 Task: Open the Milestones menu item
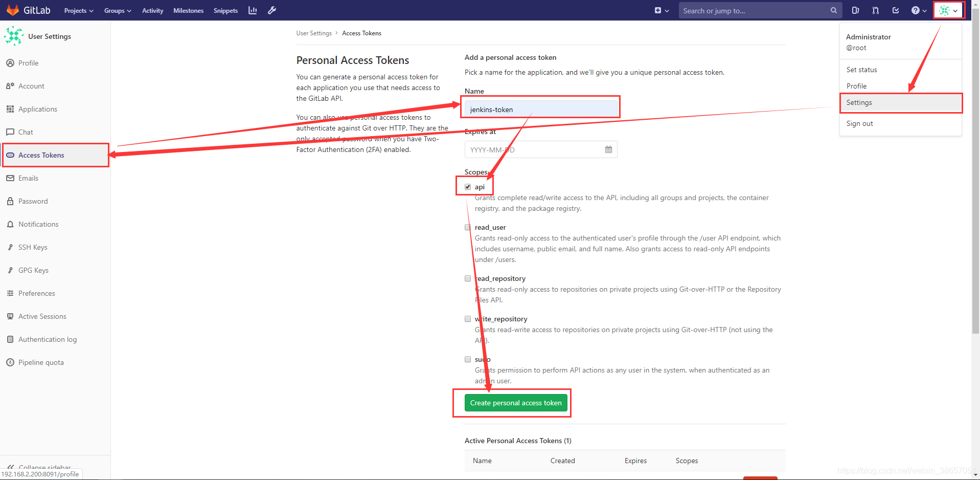coord(189,10)
